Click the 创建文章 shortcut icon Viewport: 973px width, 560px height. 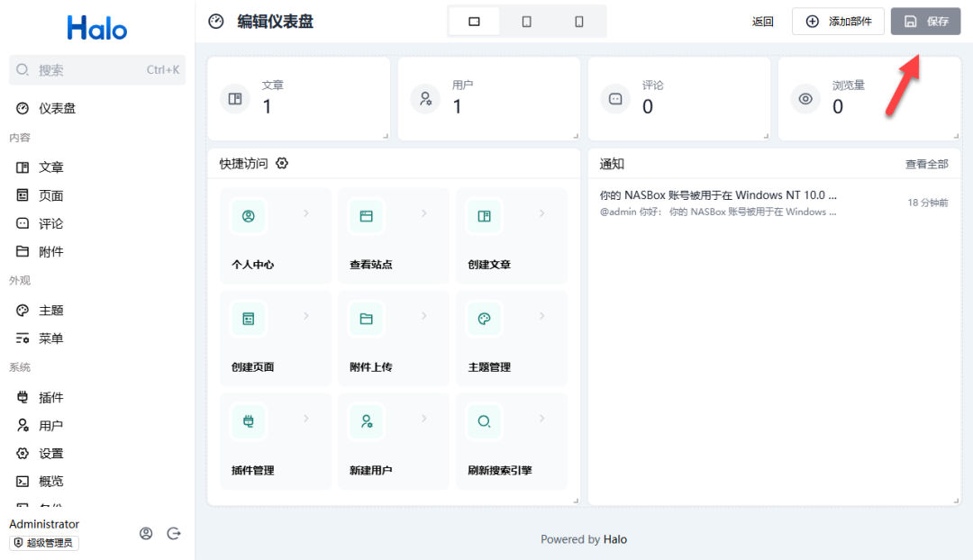pos(484,216)
